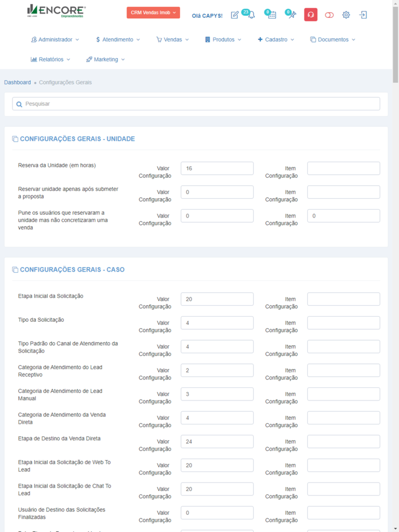Open the Marketing menu
The height and width of the screenshot is (532, 399).
[105, 59]
